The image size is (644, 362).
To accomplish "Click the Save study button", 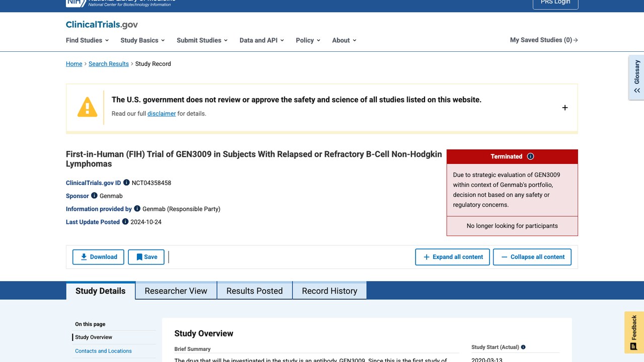I will (146, 257).
